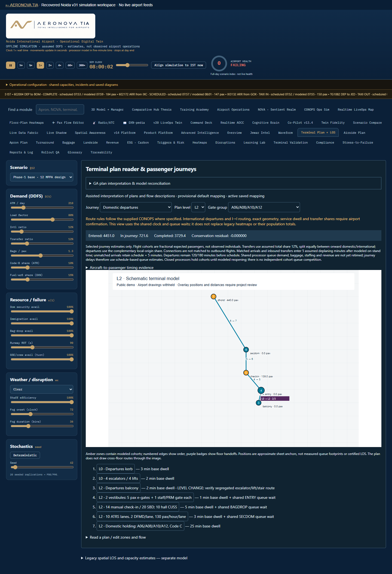Click Align simulation to IST now
Image resolution: width=392 pixels, height=574 pixels.
[179, 65]
